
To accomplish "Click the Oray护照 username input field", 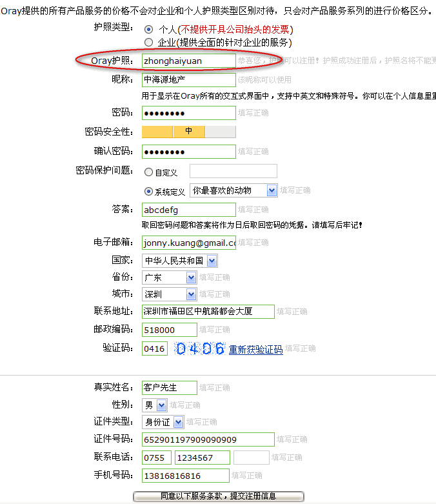I will tap(188, 61).
